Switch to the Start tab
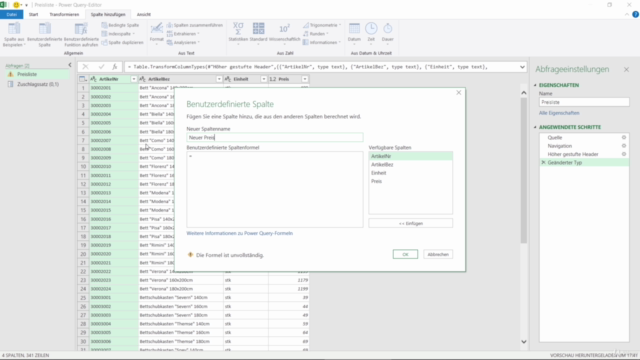 tap(33, 14)
